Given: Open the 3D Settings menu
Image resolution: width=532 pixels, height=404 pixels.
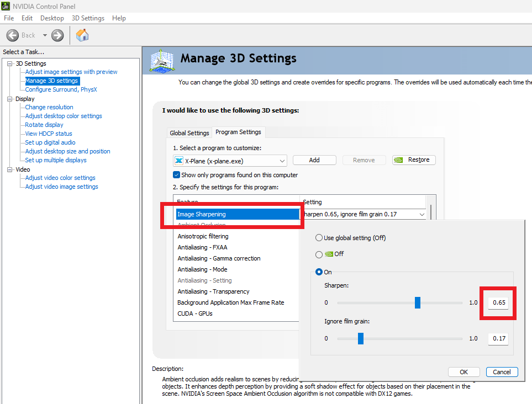Looking at the screenshot, I should [x=88, y=18].
